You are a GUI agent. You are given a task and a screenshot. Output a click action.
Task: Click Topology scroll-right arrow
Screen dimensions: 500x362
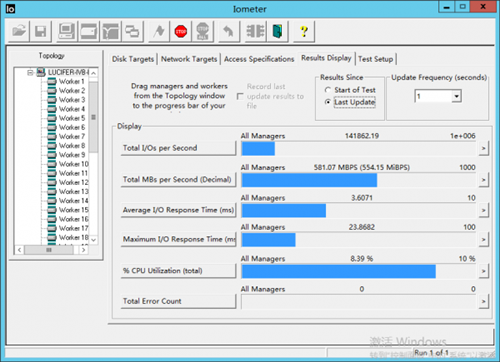click(x=84, y=250)
